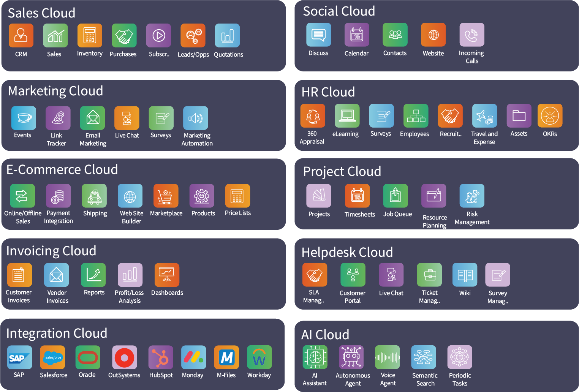Viewport: 579px width, 392px height.
Task: Open the CRM app icon
Action: click(x=21, y=36)
